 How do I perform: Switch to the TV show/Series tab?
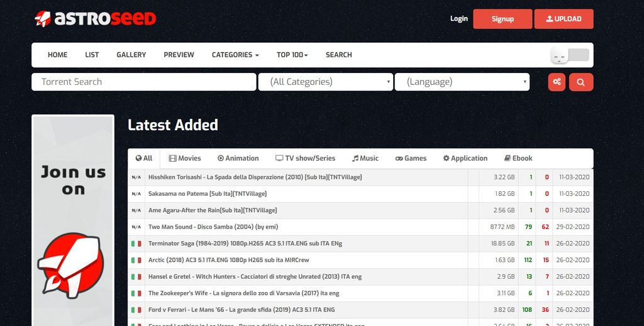click(x=305, y=158)
